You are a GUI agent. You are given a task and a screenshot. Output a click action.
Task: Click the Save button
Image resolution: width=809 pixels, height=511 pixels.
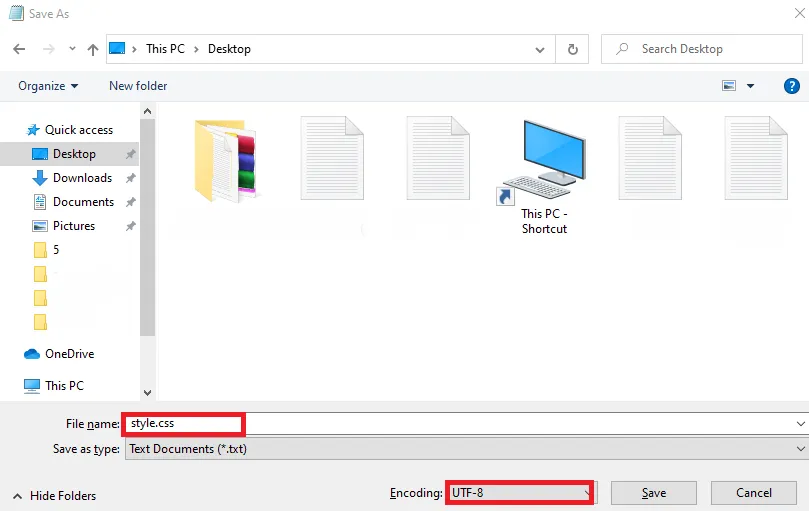654,493
